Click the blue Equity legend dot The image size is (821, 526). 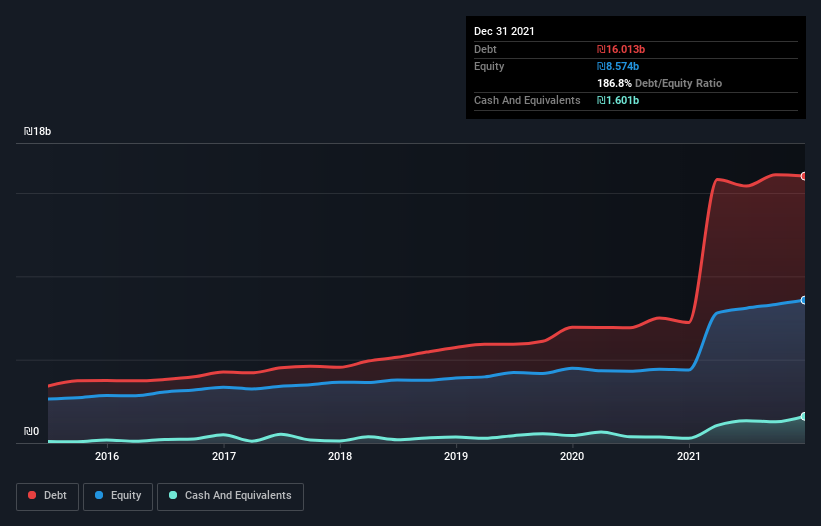click(99, 495)
